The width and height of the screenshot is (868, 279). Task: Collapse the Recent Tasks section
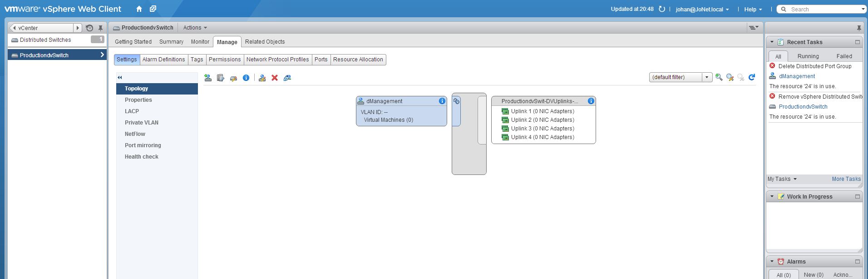pyautogui.click(x=772, y=42)
